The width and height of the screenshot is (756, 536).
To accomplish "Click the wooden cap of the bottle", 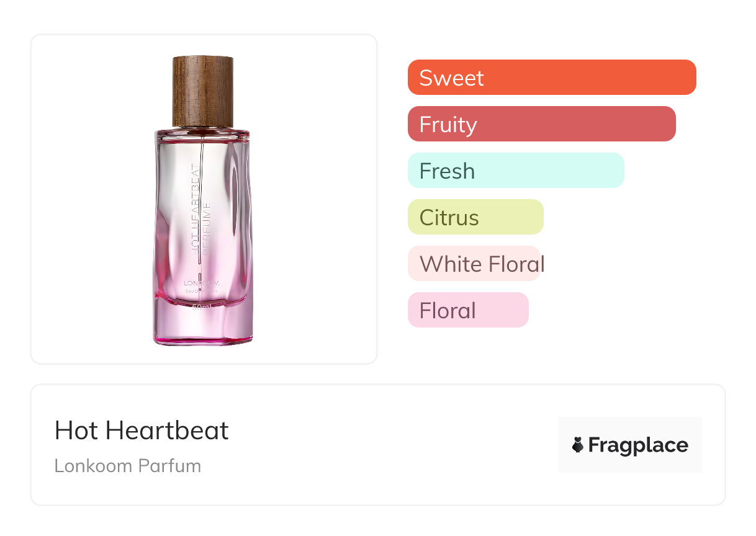I will (x=202, y=90).
